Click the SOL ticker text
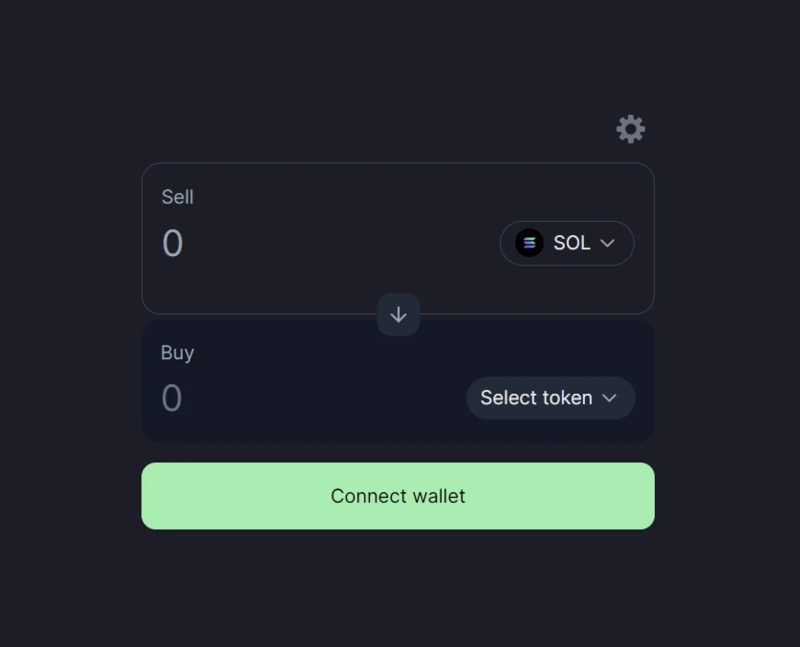 click(572, 243)
